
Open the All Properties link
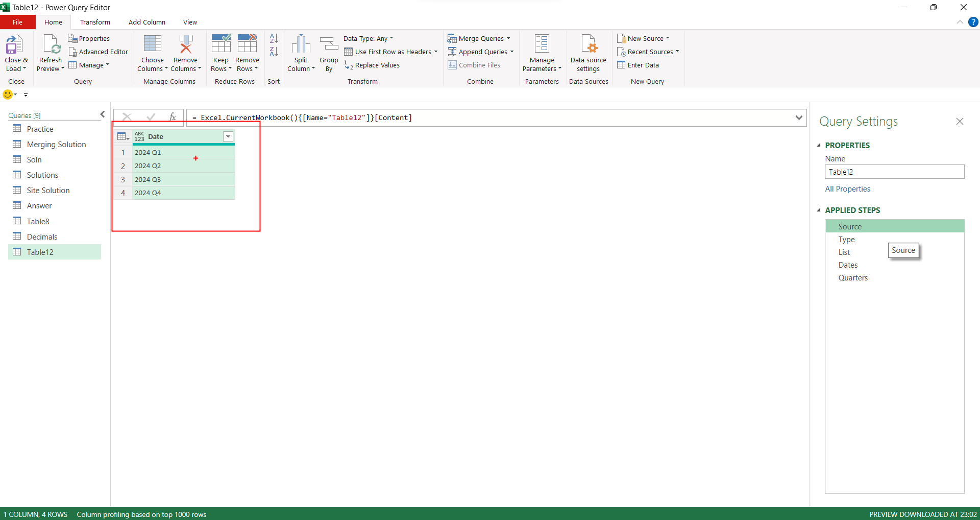point(847,189)
